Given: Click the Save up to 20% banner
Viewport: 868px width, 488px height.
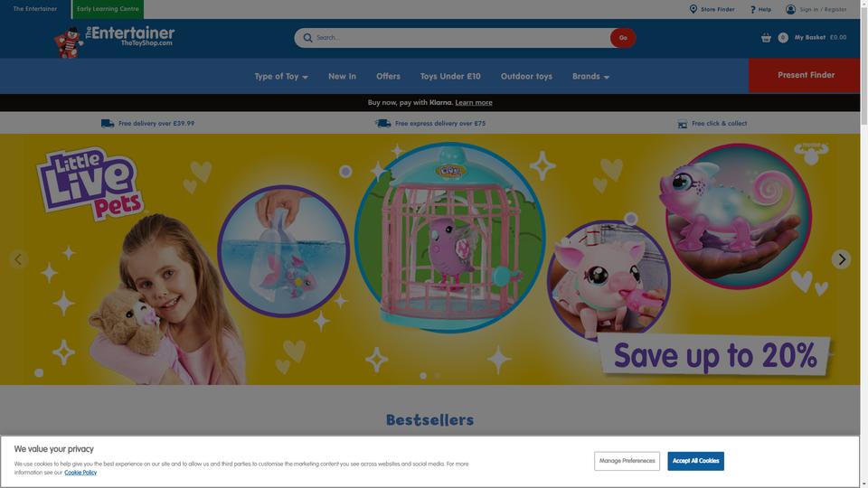Looking at the screenshot, I should (x=715, y=355).
